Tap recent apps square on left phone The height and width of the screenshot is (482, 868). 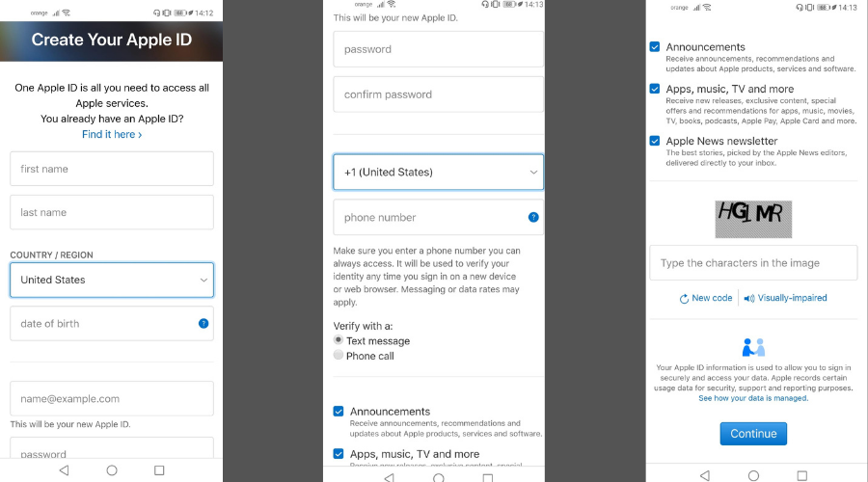click(x=159, y=470)
